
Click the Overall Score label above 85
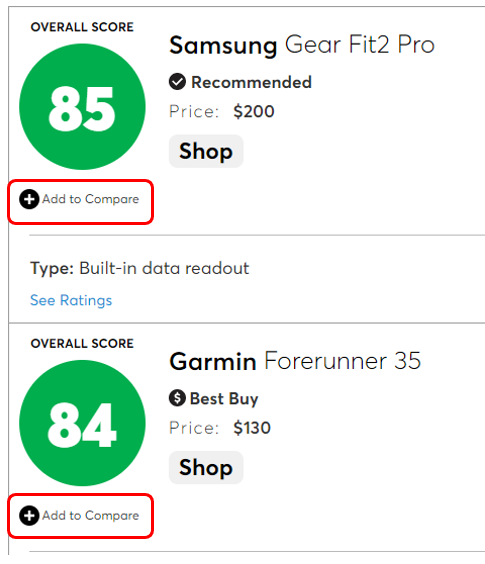click(82, 27)
